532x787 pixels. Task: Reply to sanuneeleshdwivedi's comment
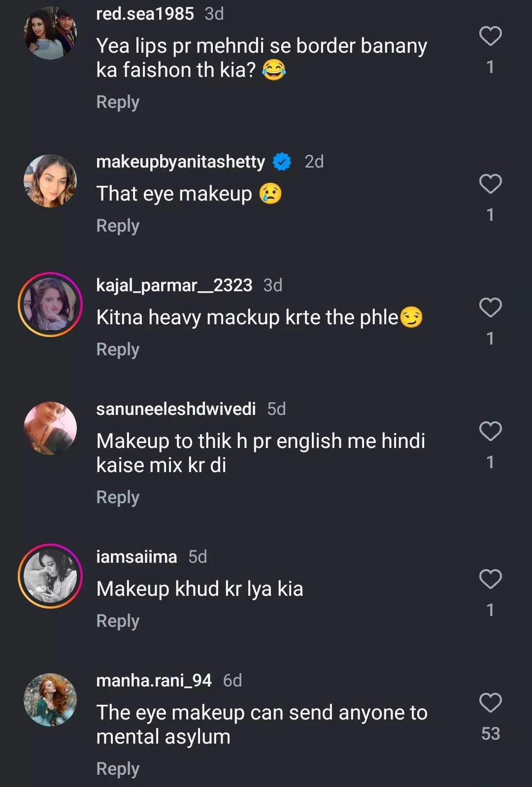[x=118, y=497]
